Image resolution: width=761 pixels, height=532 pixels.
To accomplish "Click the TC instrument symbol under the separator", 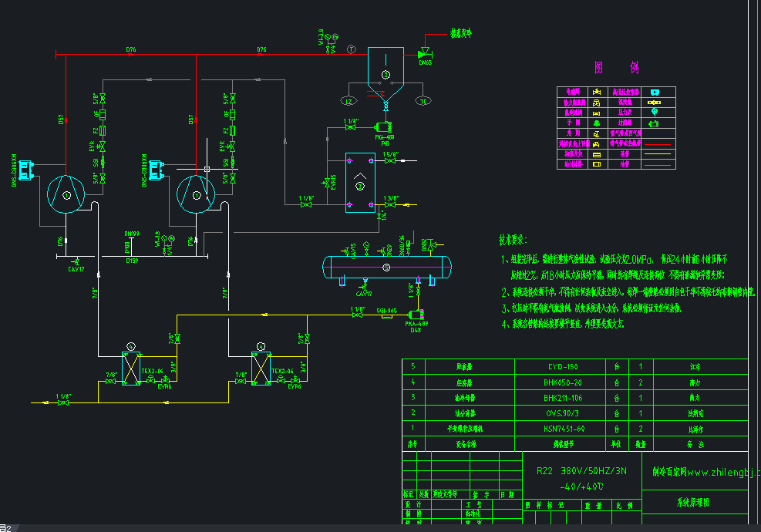I will point(423,101).
